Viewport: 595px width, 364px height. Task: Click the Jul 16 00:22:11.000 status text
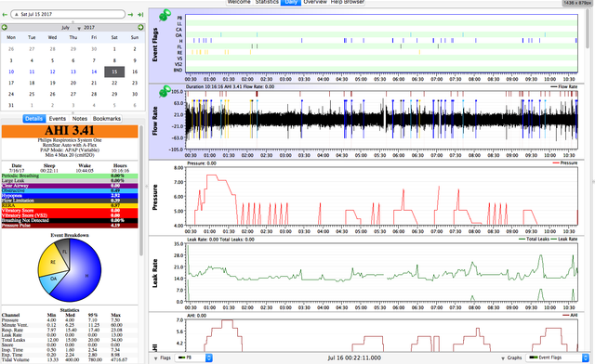click(x=354, y=357)
